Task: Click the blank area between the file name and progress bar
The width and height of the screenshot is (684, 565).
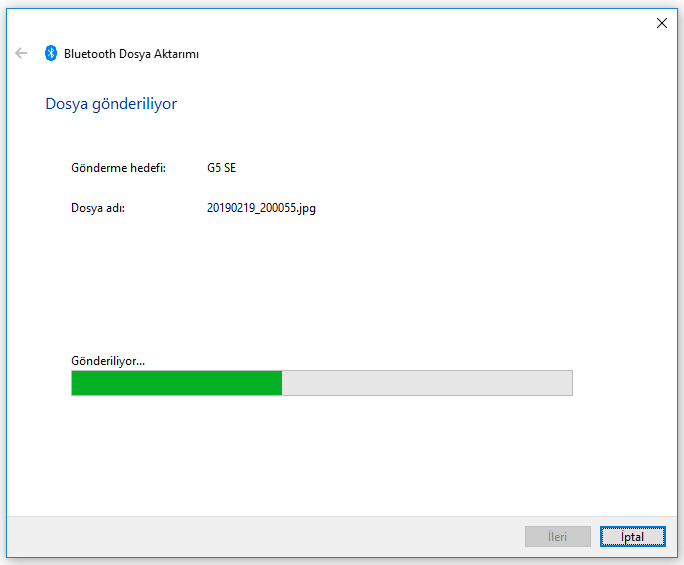Action: (x=320, y=285)
